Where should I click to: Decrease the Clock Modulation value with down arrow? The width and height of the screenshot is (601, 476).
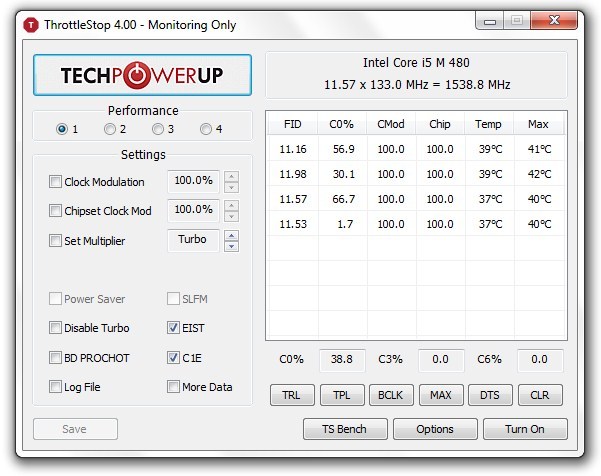pos(232,187)
